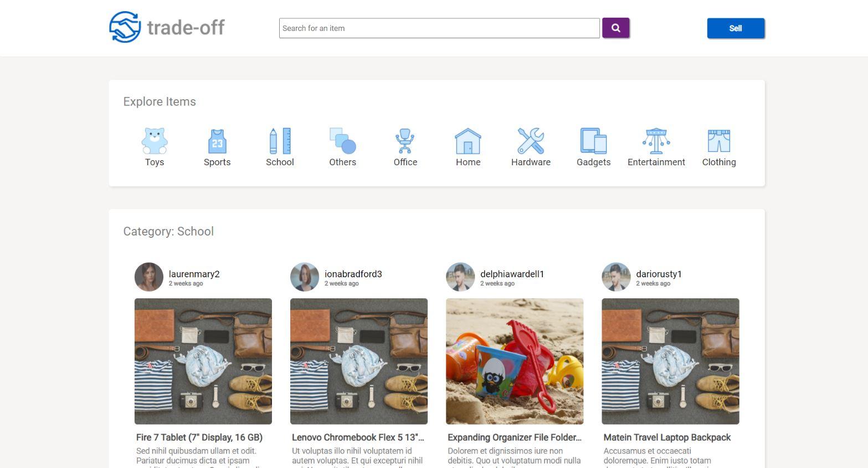View the Lenovo Chromebook Flex listing
868x468 pixels.
358,438
